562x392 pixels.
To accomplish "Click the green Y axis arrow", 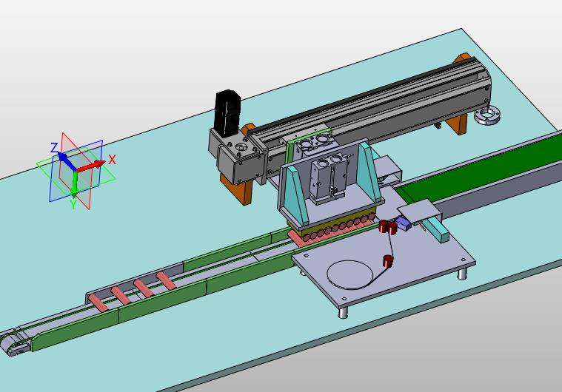I will [74, 184].
